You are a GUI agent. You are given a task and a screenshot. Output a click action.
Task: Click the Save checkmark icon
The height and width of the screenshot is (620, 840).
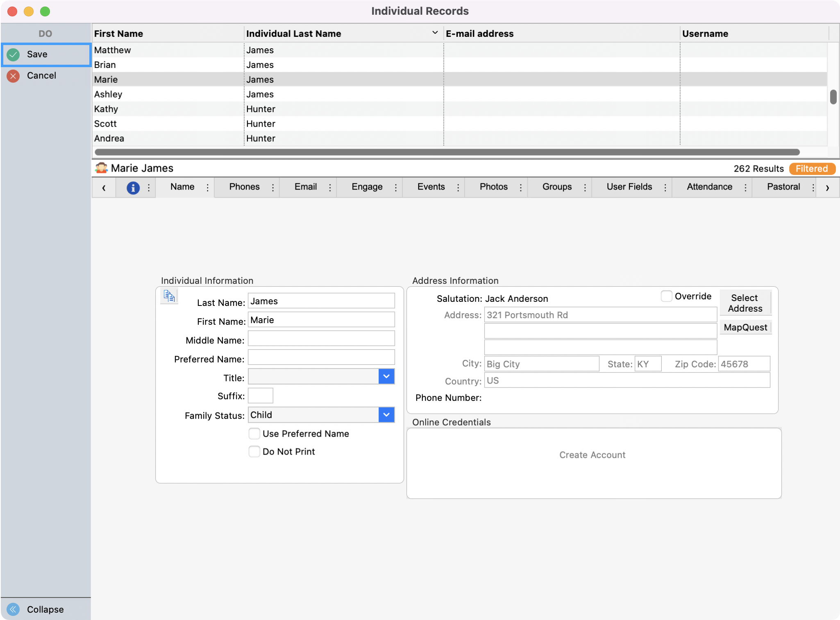coord(13,54)
